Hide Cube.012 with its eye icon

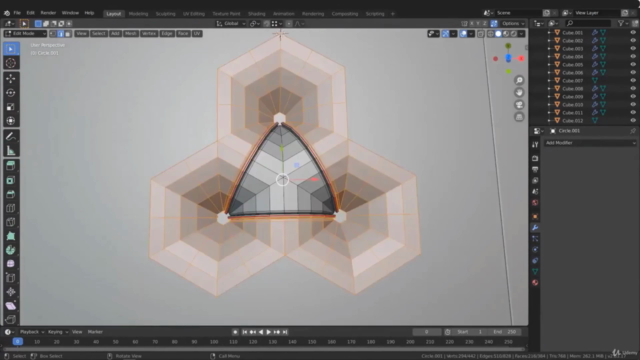tap(633, 120)
